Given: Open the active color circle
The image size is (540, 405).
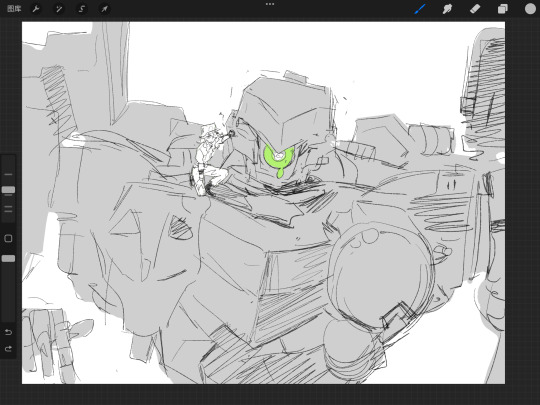Looking at the screenshot, I should (x=530, y=9).
